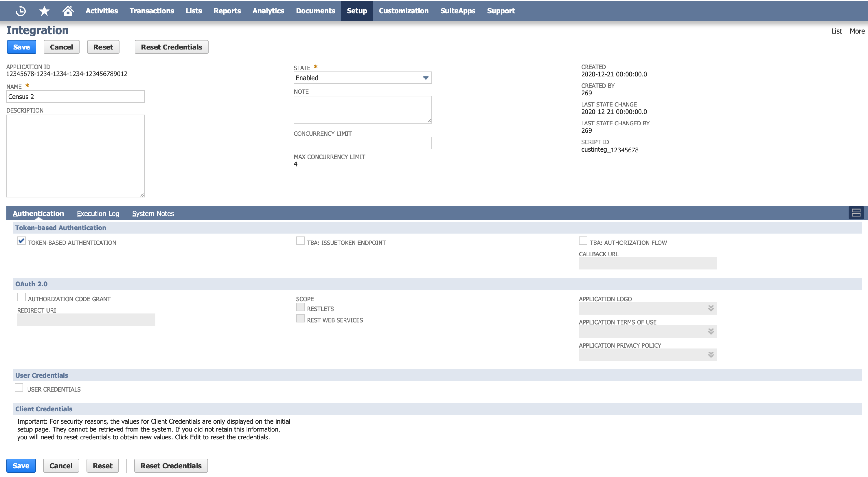The width and height of the screenshot is (868, 477).
Task: Switch to Execution Log subtab
Action: pos(98,213)
